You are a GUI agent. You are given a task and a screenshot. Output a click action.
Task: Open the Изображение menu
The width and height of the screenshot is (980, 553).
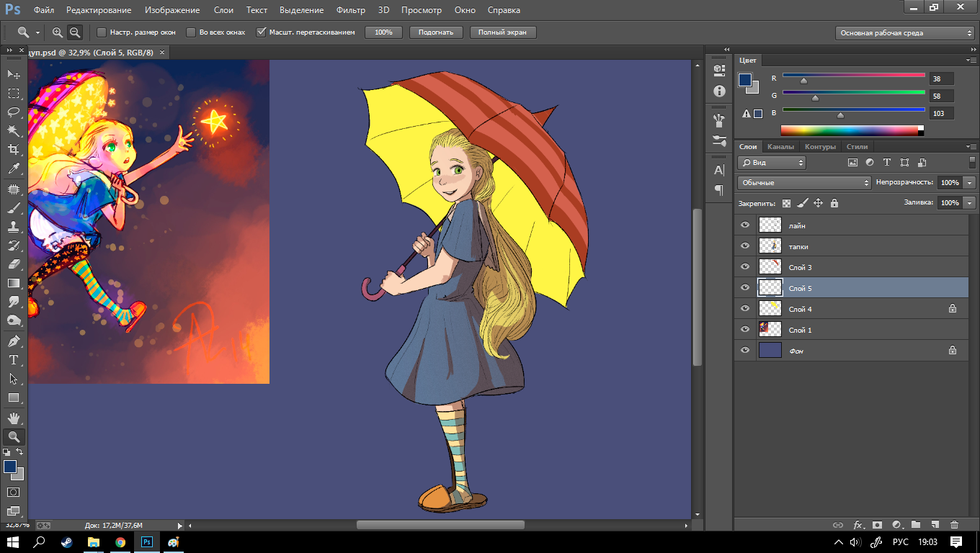pos(171,10)
